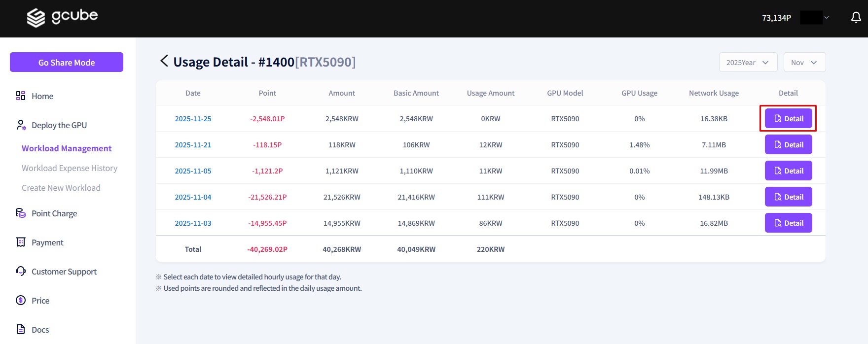This screenshot has height=344, width=868.
Task: Click the Customer Support headset icon
Action: [21, 271]
